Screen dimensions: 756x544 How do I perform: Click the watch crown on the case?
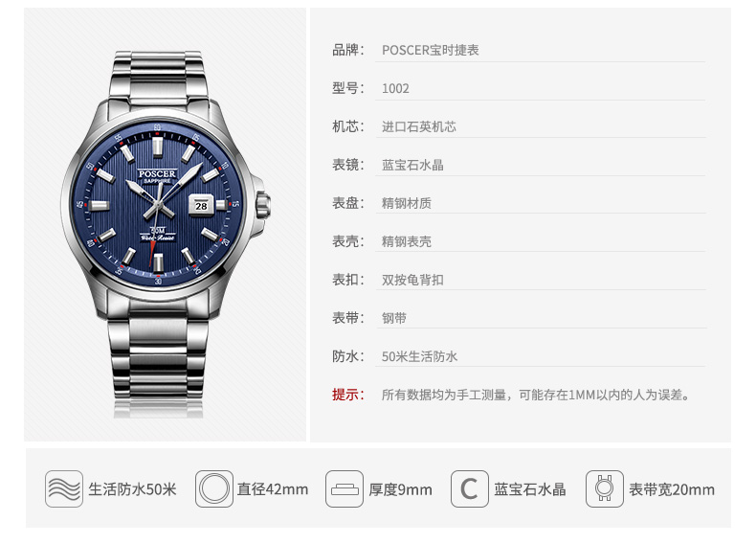pos(263,205)
